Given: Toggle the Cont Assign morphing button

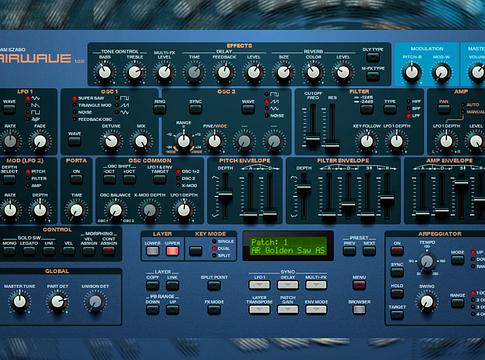Looking at the screenshot, I should [x=109, y=251].
